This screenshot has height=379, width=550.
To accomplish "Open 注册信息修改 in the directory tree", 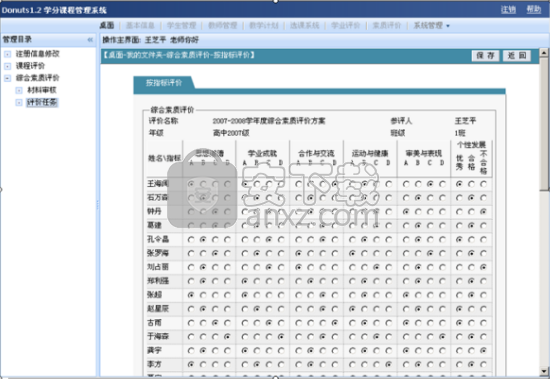I will pyautogui.click(x=38, y=54).
